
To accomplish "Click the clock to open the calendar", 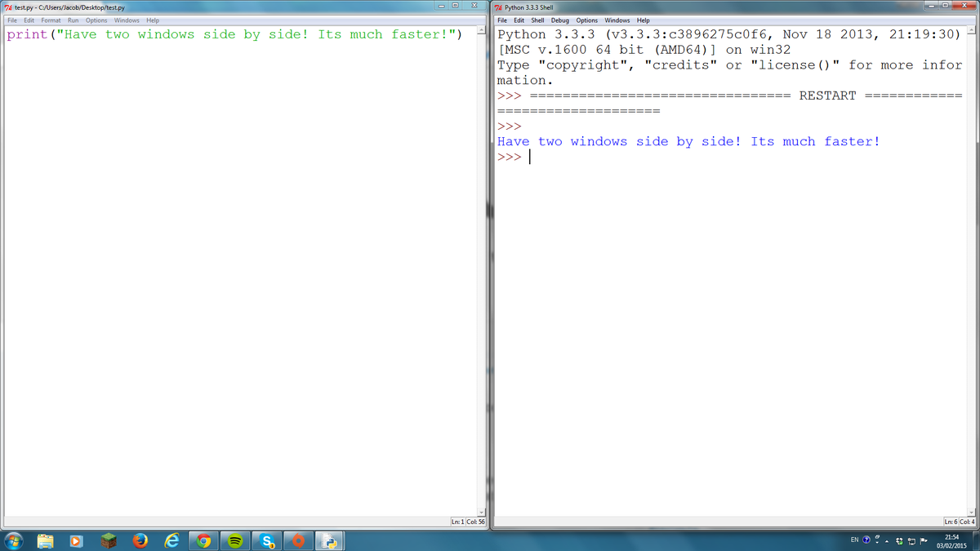I will 951,540.
